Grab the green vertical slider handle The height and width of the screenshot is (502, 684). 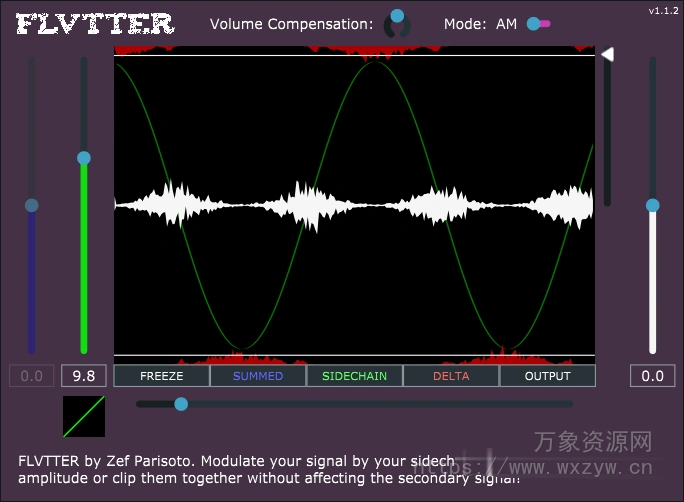(84, 158)
